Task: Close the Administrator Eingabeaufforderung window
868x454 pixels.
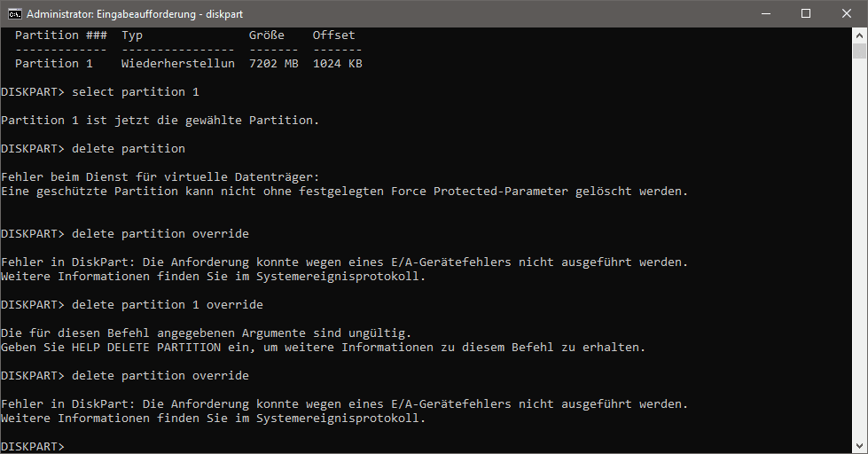Action: (x=847, y=14)
